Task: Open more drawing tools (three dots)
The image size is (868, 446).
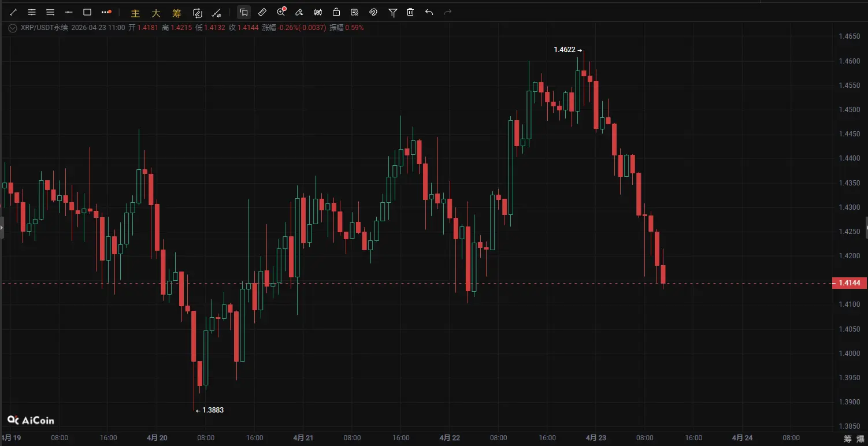Action: [x=106, y=12]
